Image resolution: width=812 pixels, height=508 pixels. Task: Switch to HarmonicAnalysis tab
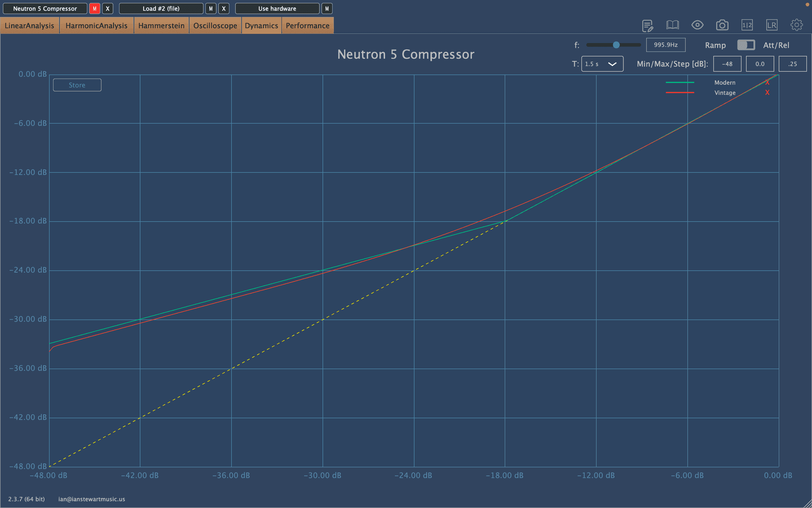[x=96, y=26]
